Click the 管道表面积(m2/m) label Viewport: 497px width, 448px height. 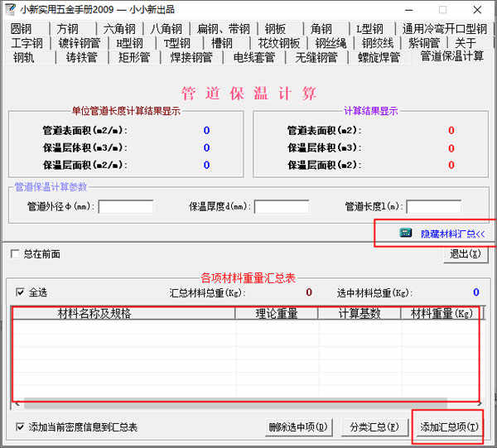point(85,130)
